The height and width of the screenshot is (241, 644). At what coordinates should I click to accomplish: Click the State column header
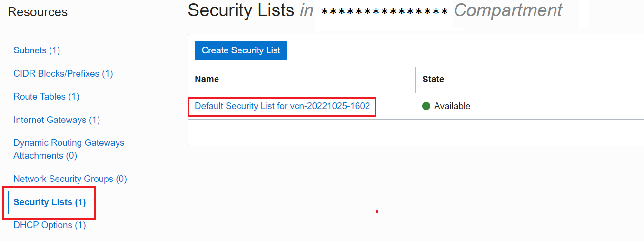click(433, 80)
